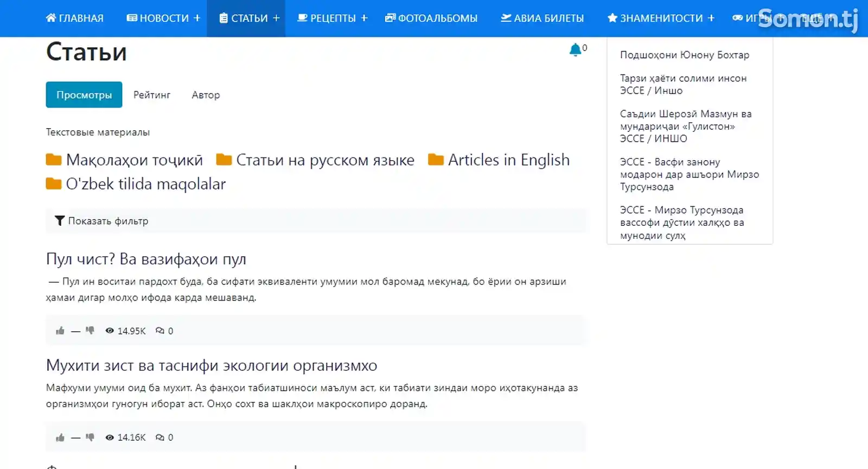Click the coffee cup icon by РЕЦЕПТЫ
The height and width of the screenshot is (469, 868).
pyautogui.click(x=303, y=18)
